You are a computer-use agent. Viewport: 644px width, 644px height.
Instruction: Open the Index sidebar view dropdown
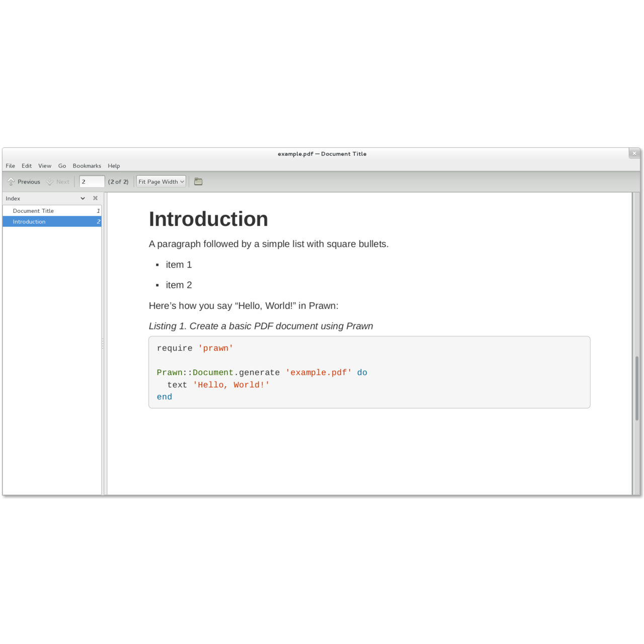click(x=83, y=198)
